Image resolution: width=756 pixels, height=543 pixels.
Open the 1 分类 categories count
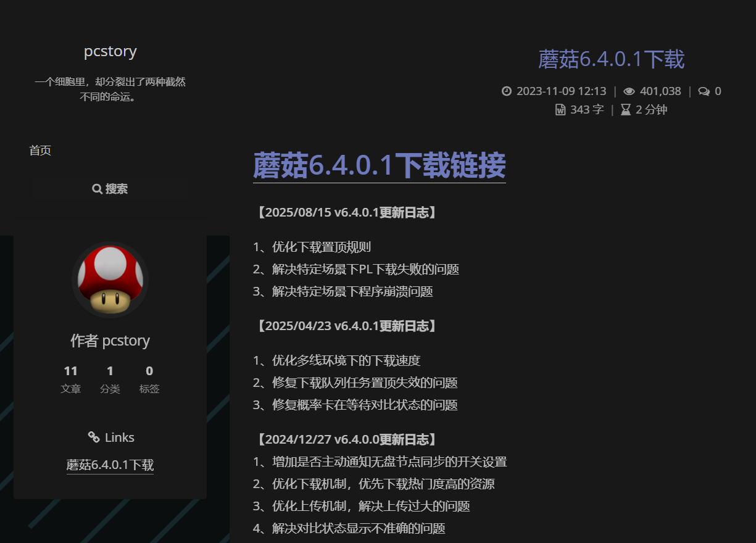110,379
